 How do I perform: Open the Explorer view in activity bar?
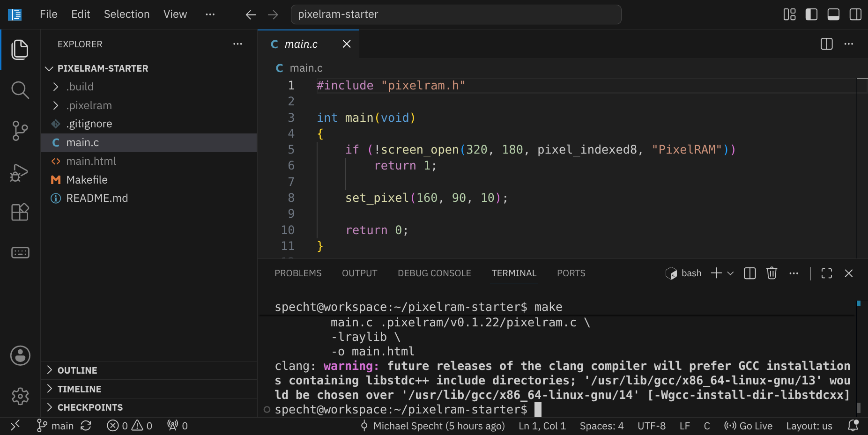click(x=20, y=50)
